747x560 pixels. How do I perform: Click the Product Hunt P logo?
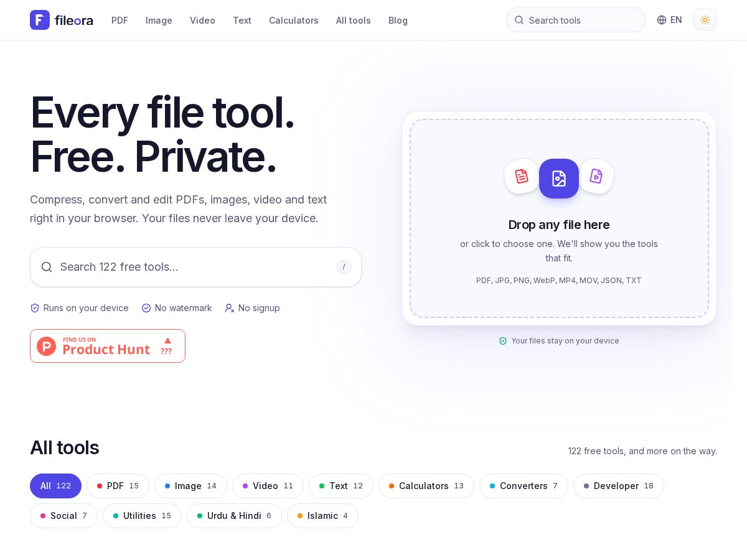47,346
